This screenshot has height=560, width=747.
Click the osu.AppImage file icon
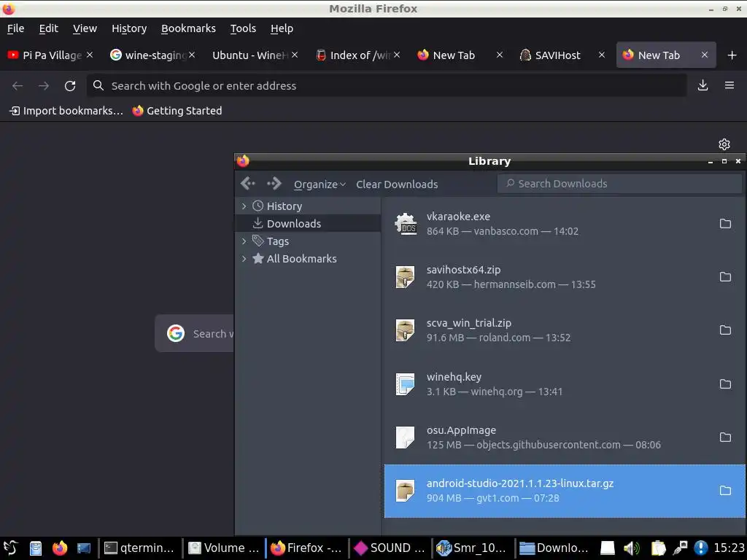tap(406, 437)
